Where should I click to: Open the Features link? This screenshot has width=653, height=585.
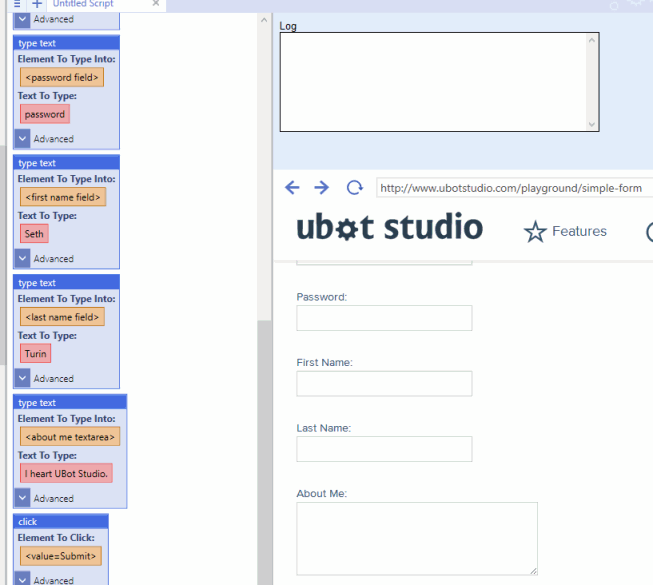pos(579,231)
